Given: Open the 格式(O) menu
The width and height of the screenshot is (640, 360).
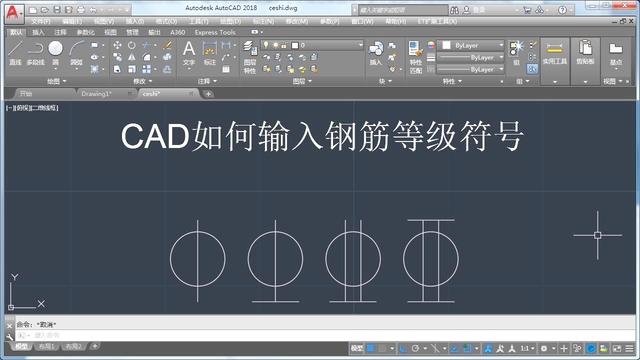Looking at the screenshot, I should click(x=166, y=21).
